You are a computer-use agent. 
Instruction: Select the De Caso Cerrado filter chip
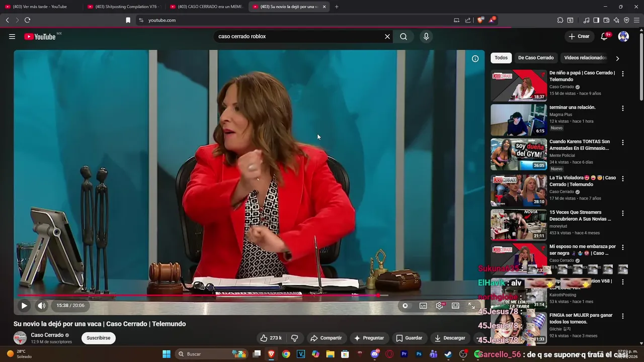click(536, 58)
